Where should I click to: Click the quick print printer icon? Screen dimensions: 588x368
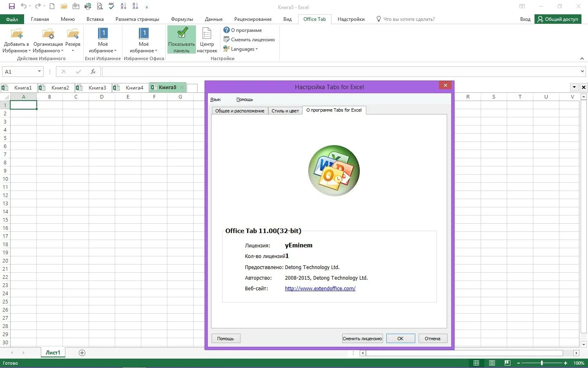point(88,6)
